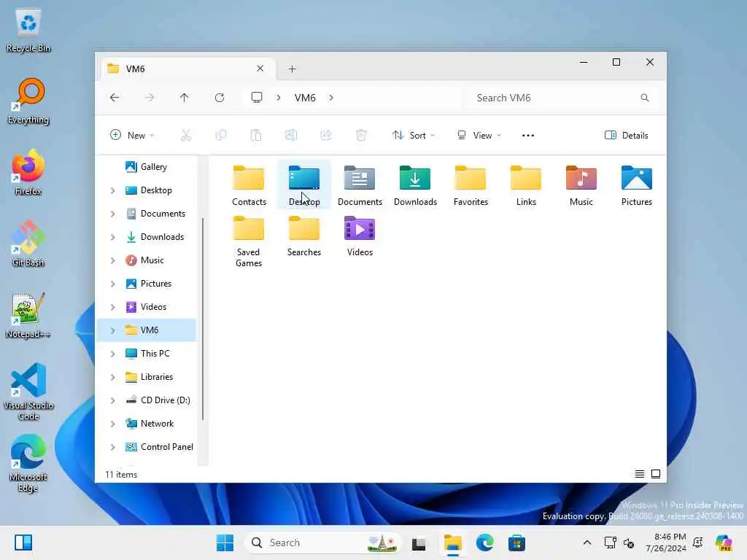Image resolution: width=747 pixels, height=560 pixels.
Task: Click chevron after VM6 in address bar
Action: pos(331,98)
